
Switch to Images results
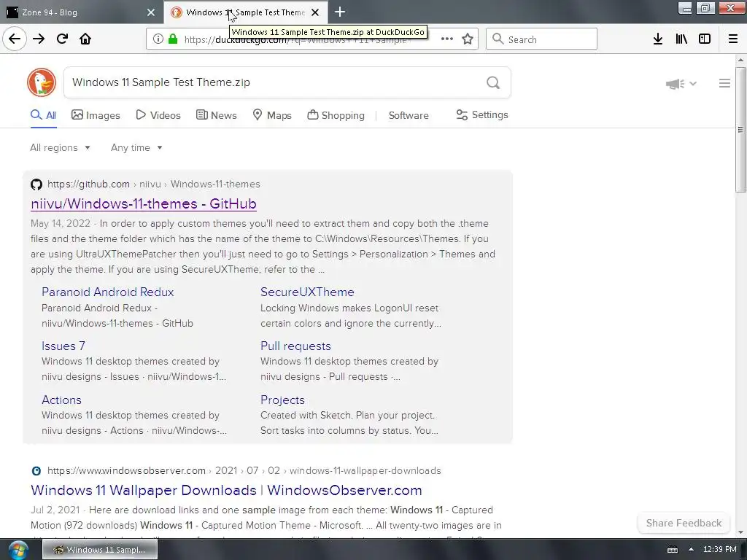click(96, 115)
